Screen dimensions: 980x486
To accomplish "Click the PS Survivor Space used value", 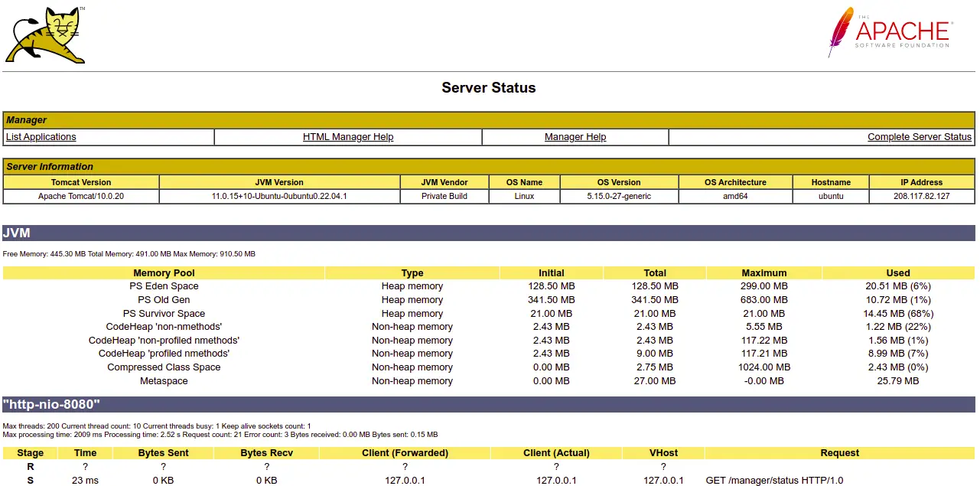I will (x=898, y=314).
